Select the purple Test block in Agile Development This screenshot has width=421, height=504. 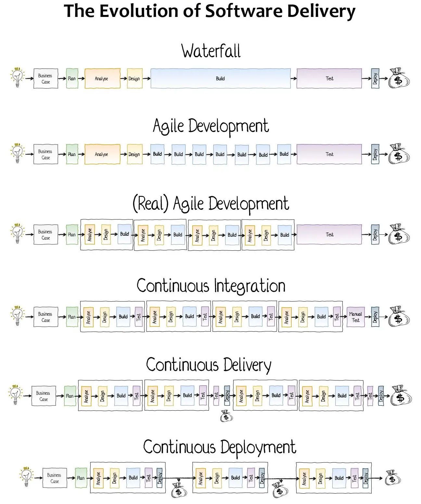[x=329, y=154]
